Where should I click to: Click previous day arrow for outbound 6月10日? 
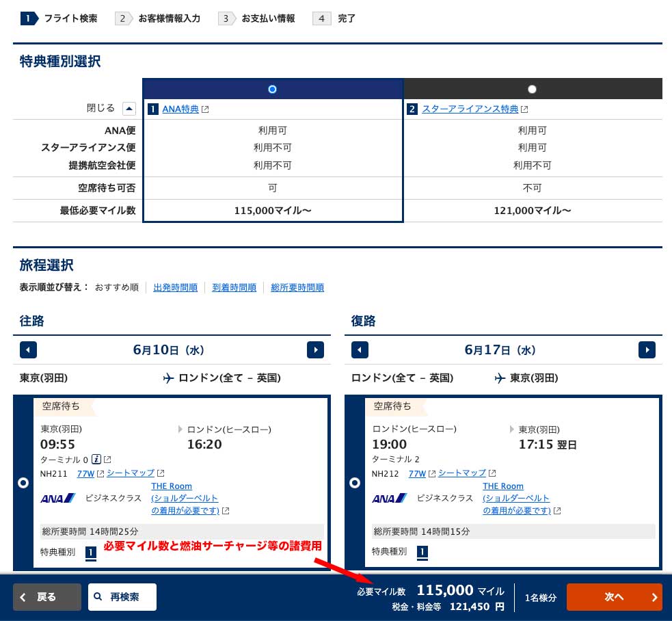tap(28, 350)
